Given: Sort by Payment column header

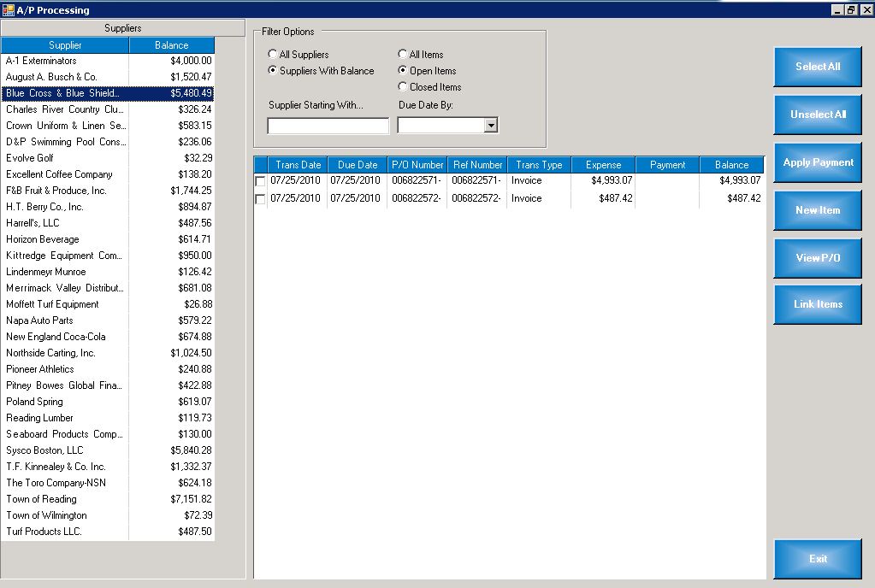Looking at the screenshot, I should pyautogui.click(x=667, y=165).
